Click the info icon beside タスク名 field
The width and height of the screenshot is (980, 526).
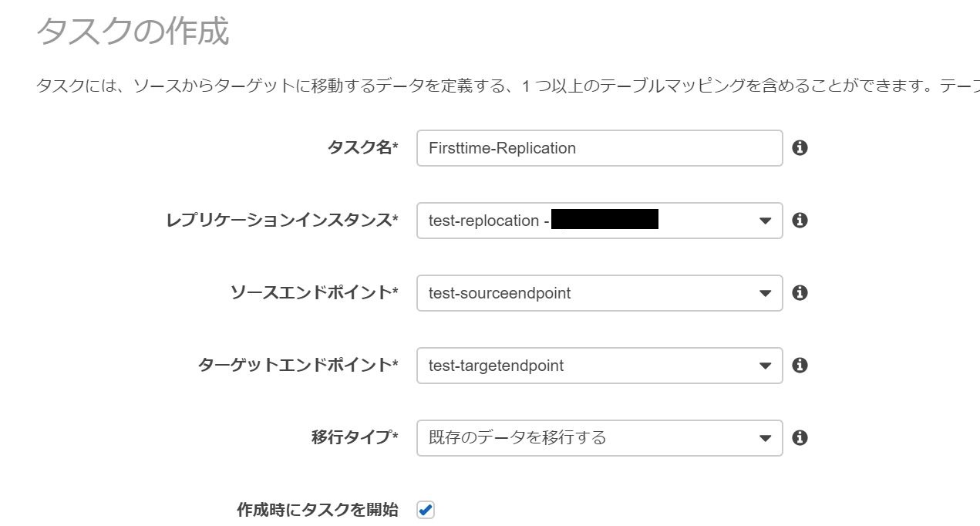[800, 147]
